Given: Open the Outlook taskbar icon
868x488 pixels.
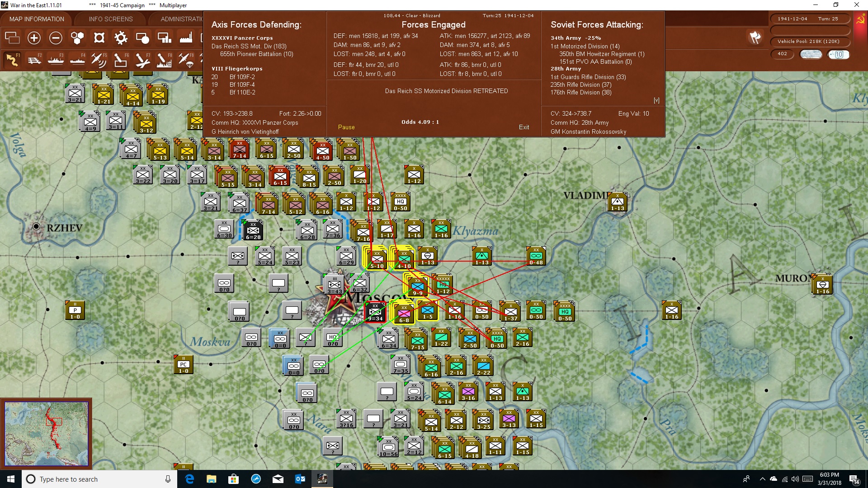Looking at the screenshot, I should pyautogui.click(x=300, y=479).
